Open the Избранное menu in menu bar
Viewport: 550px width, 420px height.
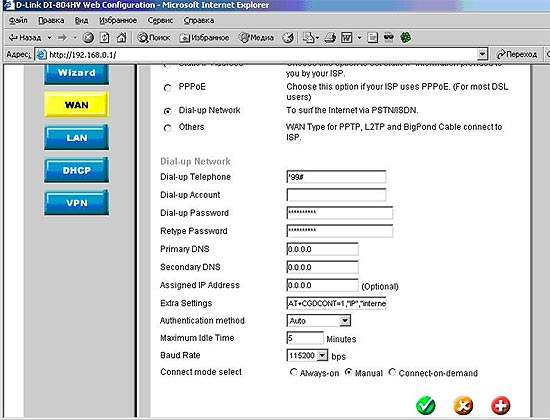[x=118, y=20]
